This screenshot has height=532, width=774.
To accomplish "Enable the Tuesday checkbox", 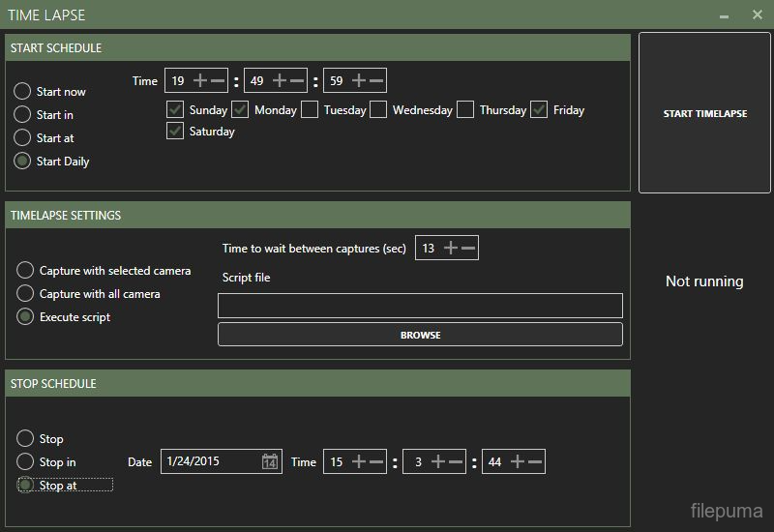I will (310, 109).
